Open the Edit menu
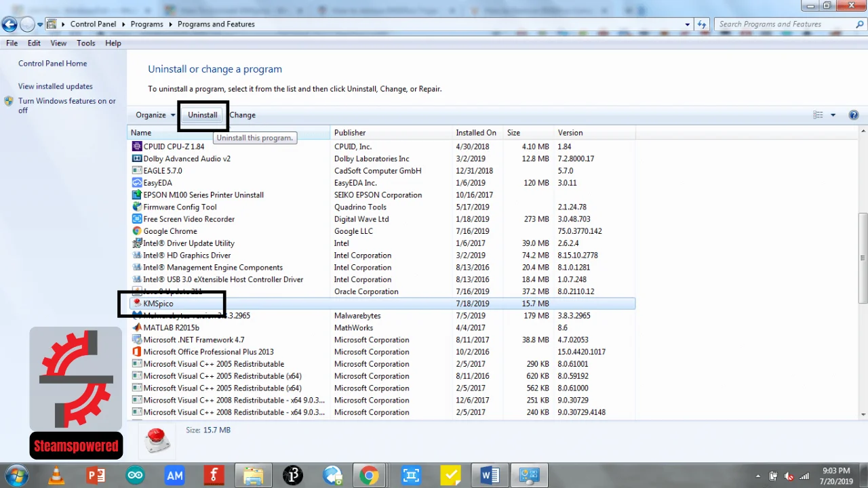The image size is (868, 488). click(34, 43)
